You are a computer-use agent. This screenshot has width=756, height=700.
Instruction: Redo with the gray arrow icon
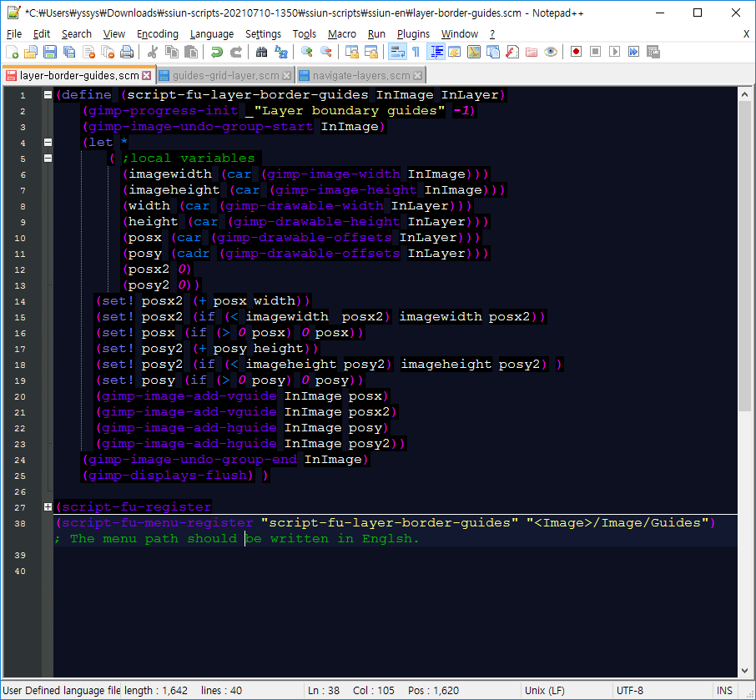pyautogui.click(x=236, y=52)
